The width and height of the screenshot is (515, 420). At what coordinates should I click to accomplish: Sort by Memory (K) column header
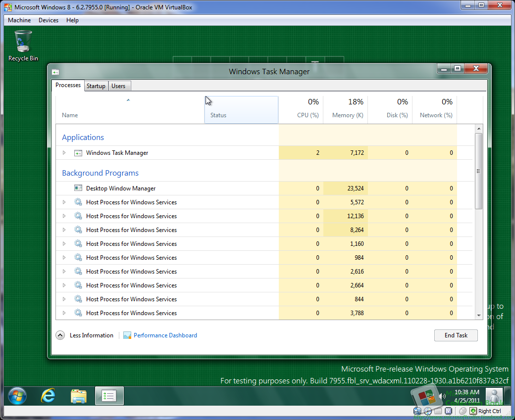345,110
